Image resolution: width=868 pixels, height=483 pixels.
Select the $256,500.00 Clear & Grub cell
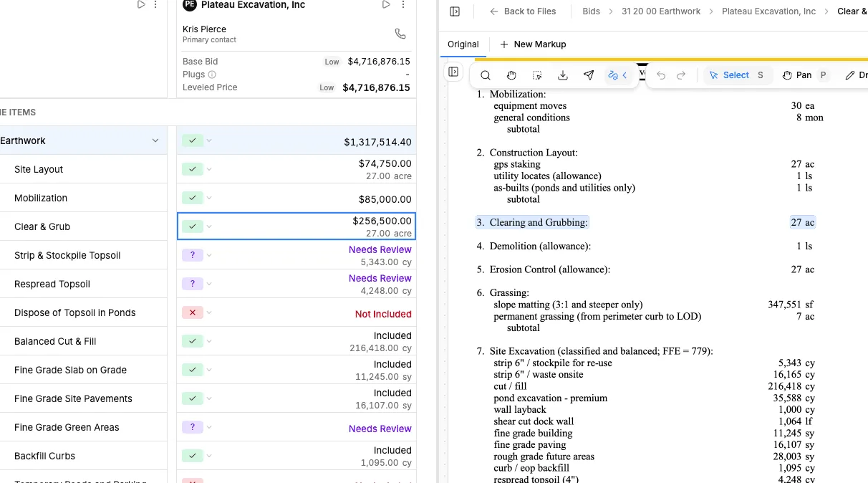pos(296,226)
